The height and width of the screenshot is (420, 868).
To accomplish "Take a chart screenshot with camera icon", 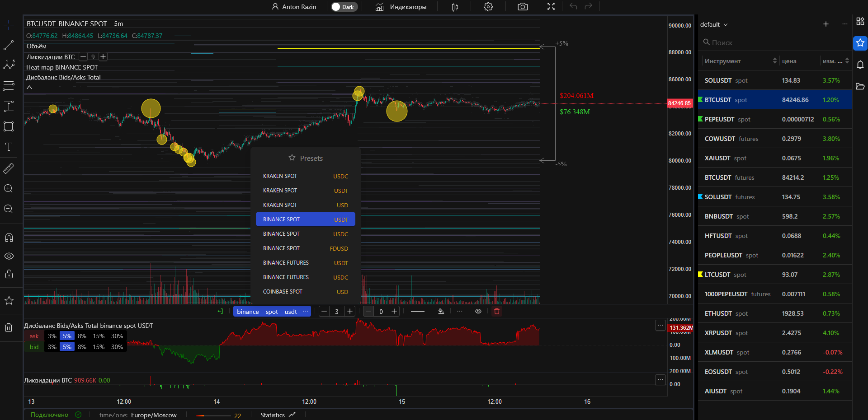I will [x=523, y=7].
